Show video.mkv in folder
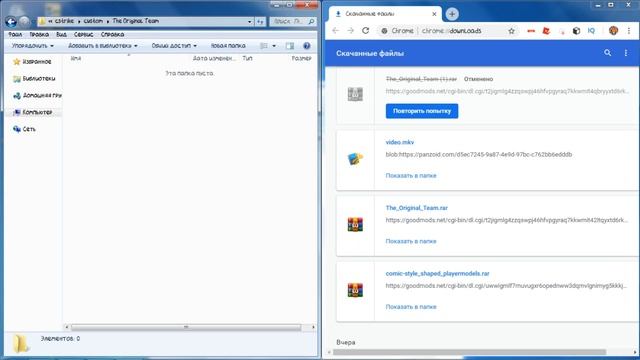 coord(411,176)
